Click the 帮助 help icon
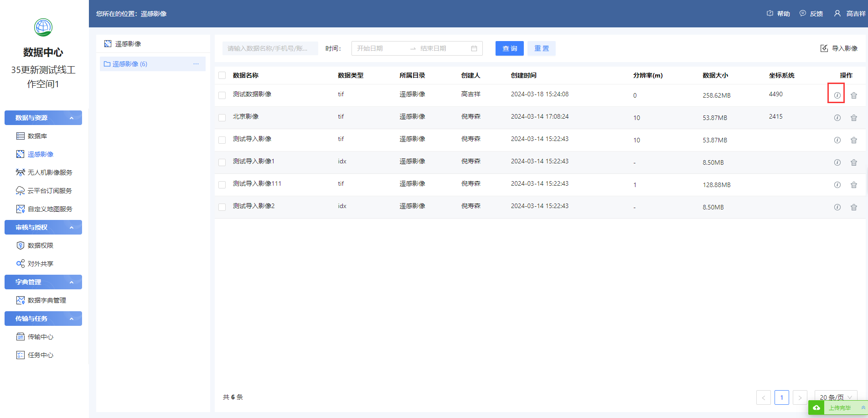Viewport: 868px width, 418px height. coord(770,13)
